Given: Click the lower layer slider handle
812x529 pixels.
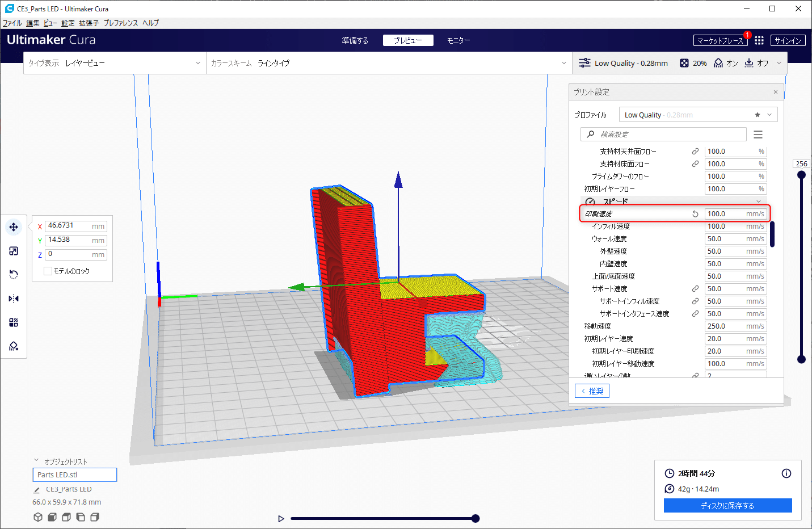Looking at the screenshot, I should [801, 359].
